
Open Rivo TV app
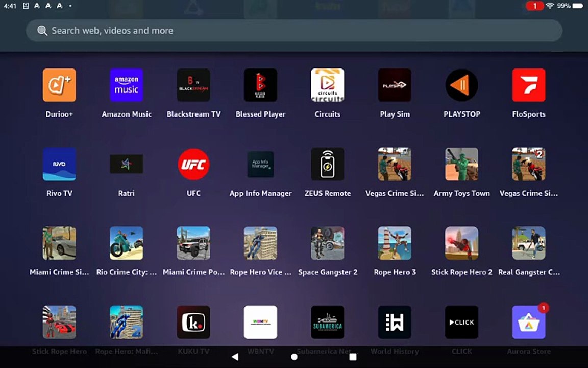click(59, 164)
